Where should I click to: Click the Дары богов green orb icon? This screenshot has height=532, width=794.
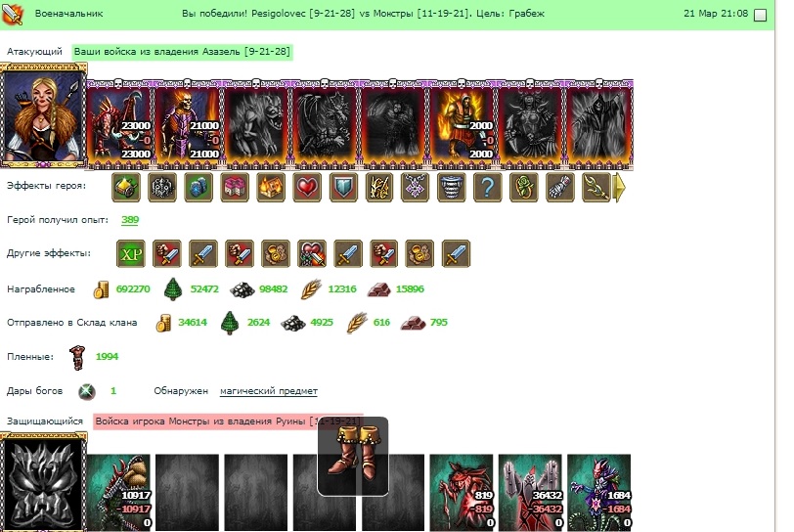tap(87, 391)
